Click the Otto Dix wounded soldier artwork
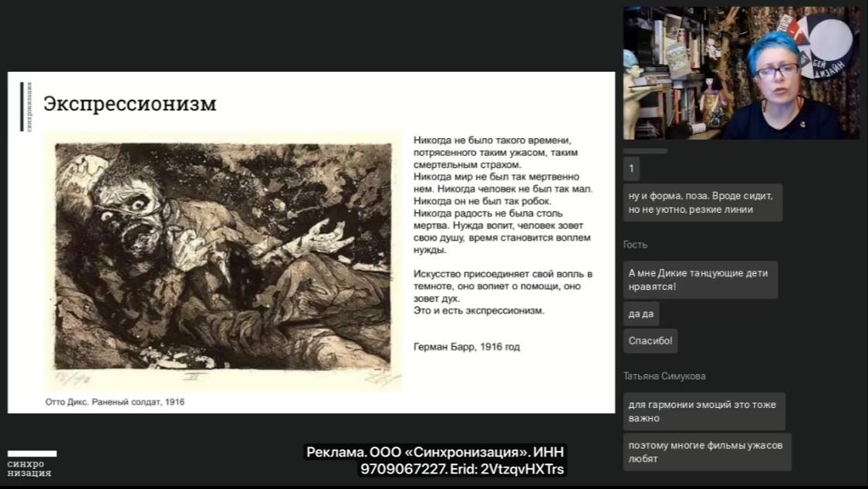The height and width of the screenshot is (489, 868). 224,260
